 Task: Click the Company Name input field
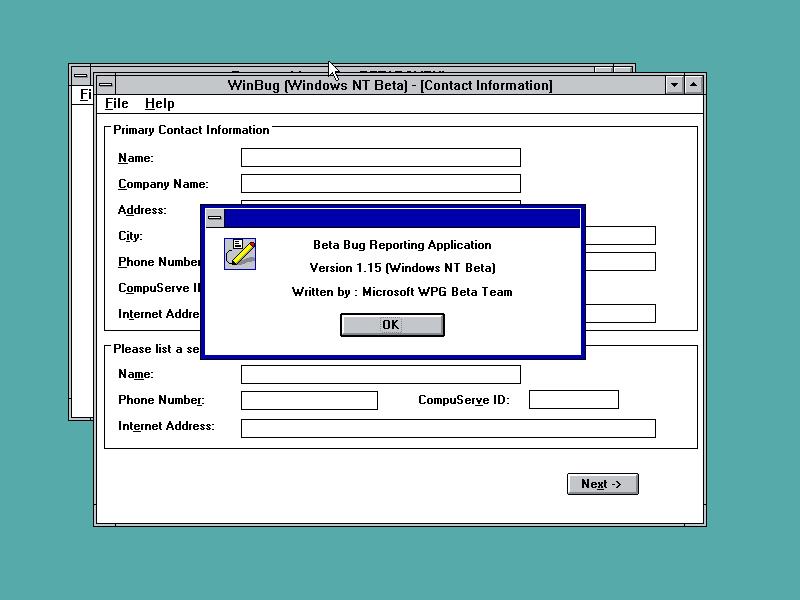click(x=381, y=184)
